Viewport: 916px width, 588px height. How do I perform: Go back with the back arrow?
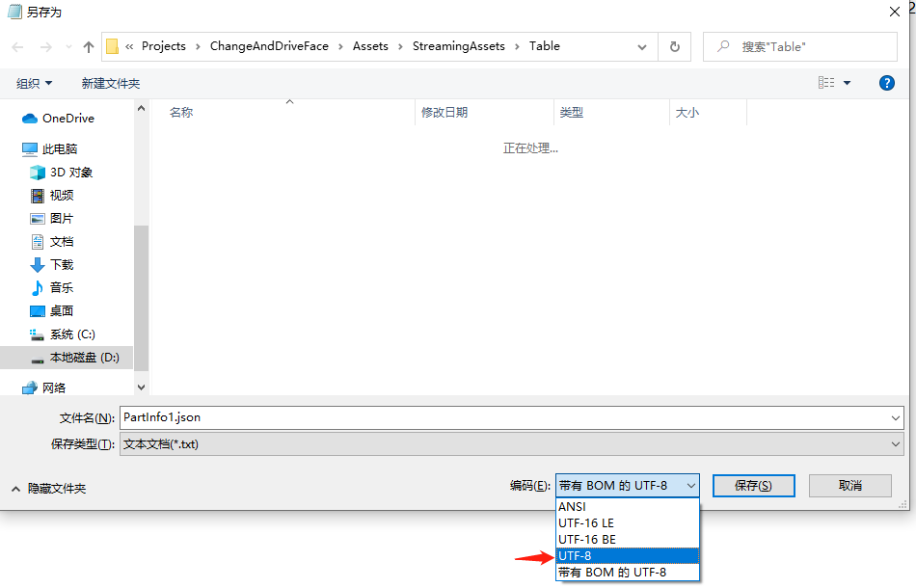click(x=17, y=47)
